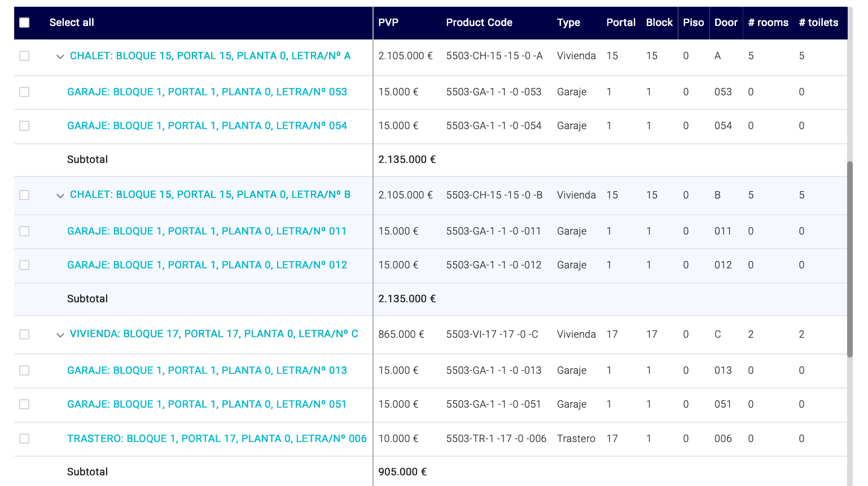Check the box for Garaje Nº 011 row
The height and width of the screenshot is (486, 868).
(24, 231)
